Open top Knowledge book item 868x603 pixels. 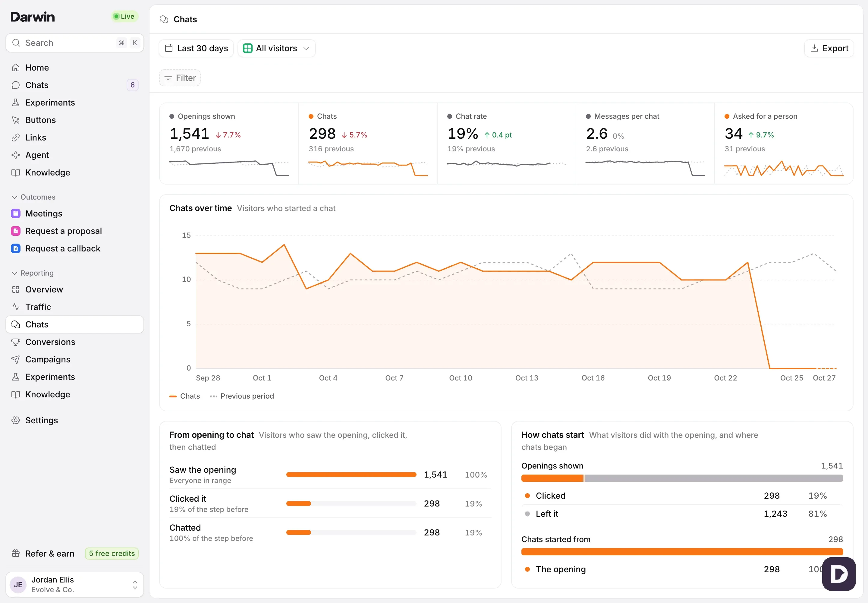74,173
